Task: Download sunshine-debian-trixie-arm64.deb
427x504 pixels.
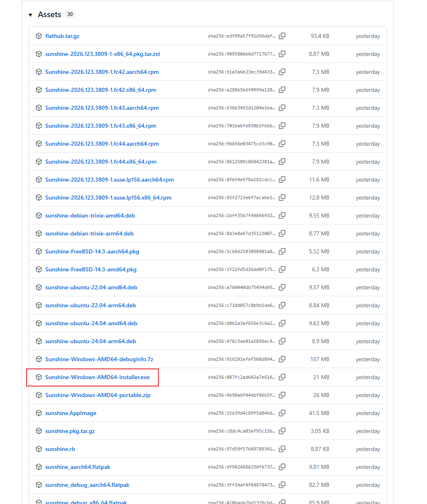Action: [x=89, y=233]
